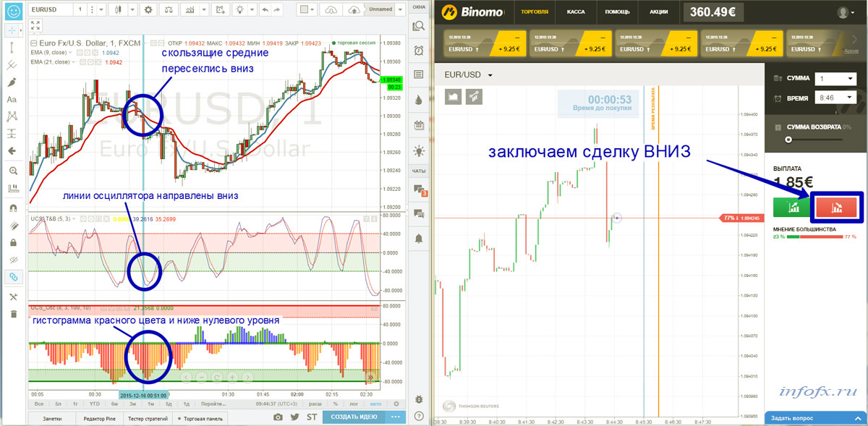868x426 pixels.
Task: Expand the Сумма amount dropdown
Action: coord(835,79)
